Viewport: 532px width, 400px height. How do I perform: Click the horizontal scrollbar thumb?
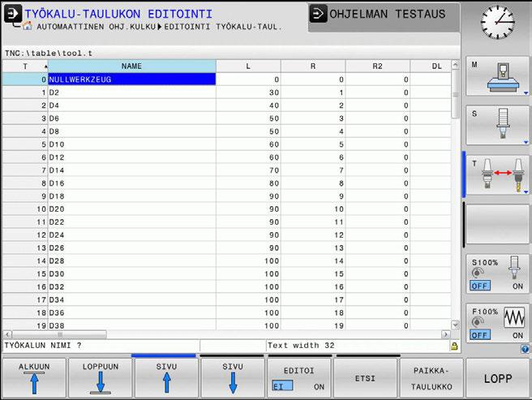point(60,334)
